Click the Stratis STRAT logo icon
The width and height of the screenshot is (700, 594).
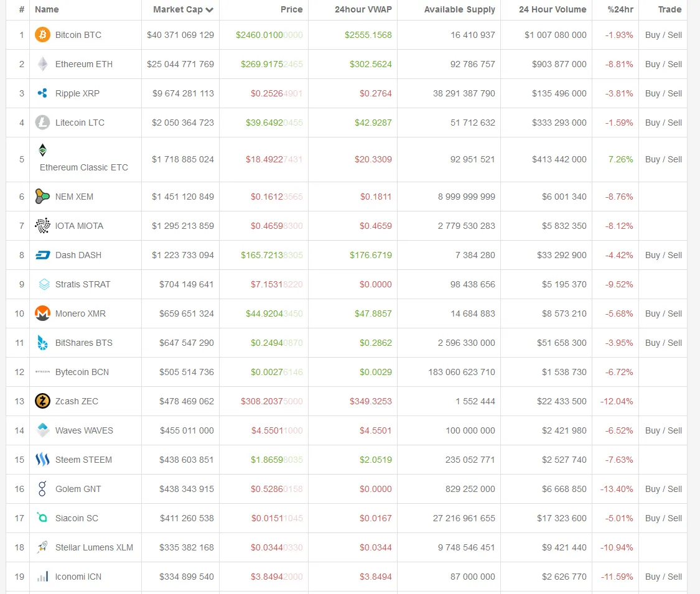(44, 284)
